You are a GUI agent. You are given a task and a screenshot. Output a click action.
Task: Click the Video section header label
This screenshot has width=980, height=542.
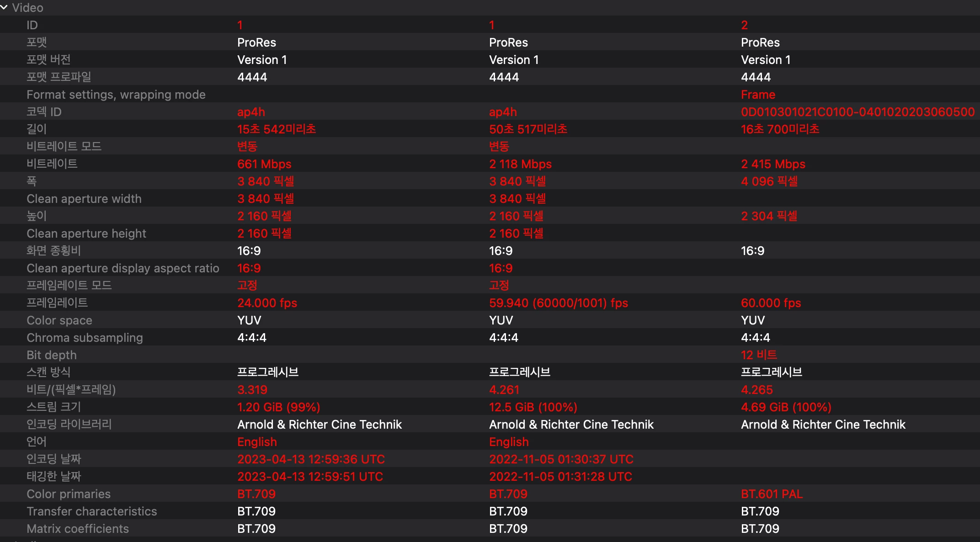click(27, 8)
